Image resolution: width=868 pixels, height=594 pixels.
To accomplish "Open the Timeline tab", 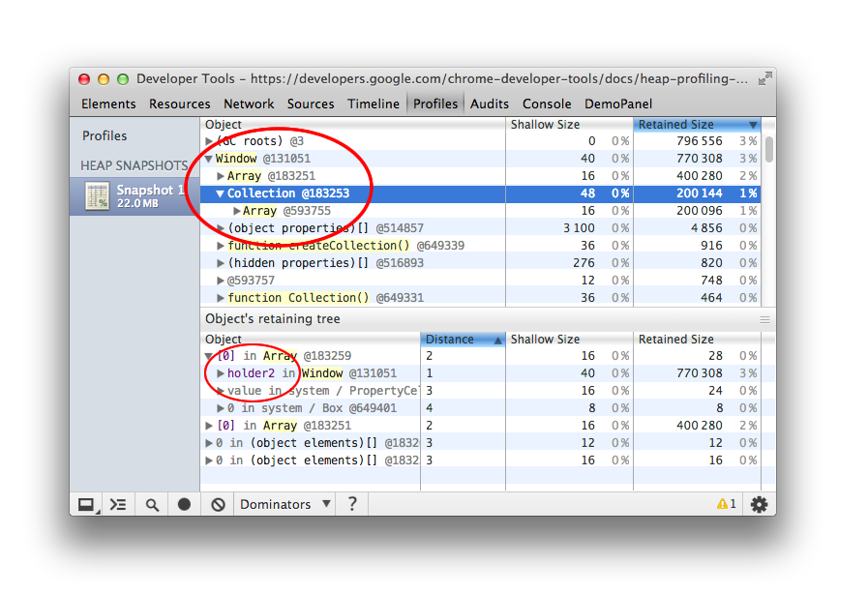I will pos(374,104).
